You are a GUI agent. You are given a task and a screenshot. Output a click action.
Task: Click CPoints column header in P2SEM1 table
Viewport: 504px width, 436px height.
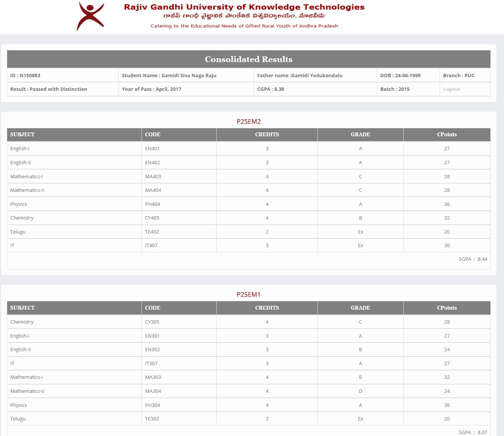(447, 308)
